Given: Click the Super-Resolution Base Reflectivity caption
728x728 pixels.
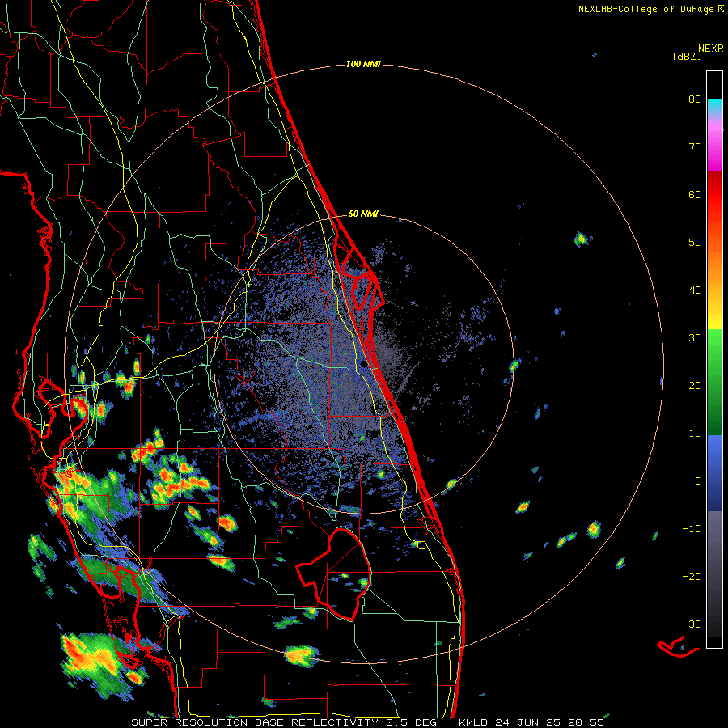Looking at the screenshot, I should point(367,722).
